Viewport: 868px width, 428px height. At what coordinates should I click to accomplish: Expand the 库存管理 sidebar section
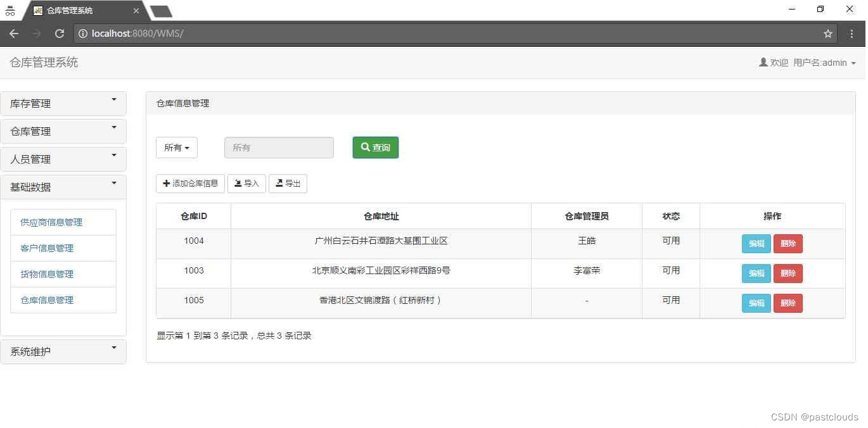(63, 103)
